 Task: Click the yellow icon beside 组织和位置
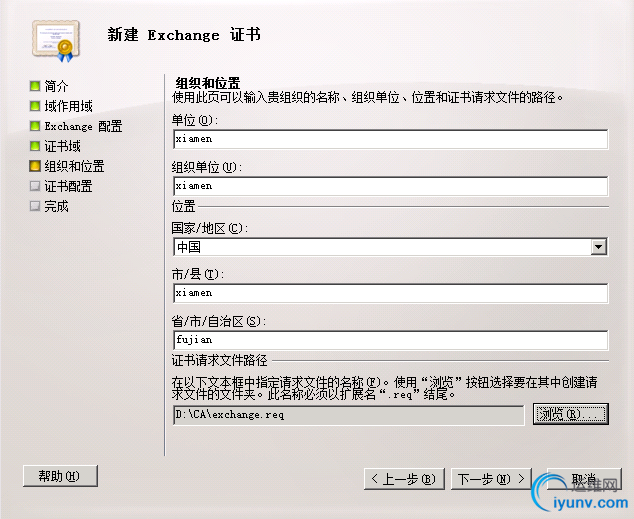point(35,166)
